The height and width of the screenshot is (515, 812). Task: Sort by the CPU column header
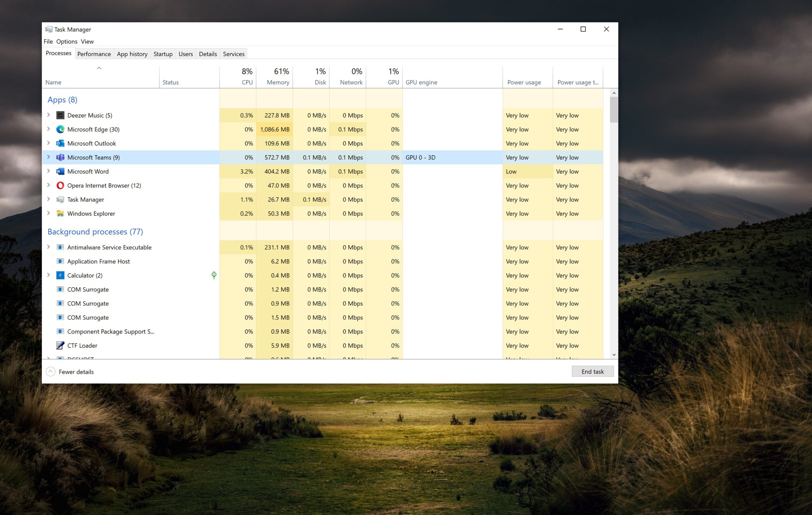238,77
